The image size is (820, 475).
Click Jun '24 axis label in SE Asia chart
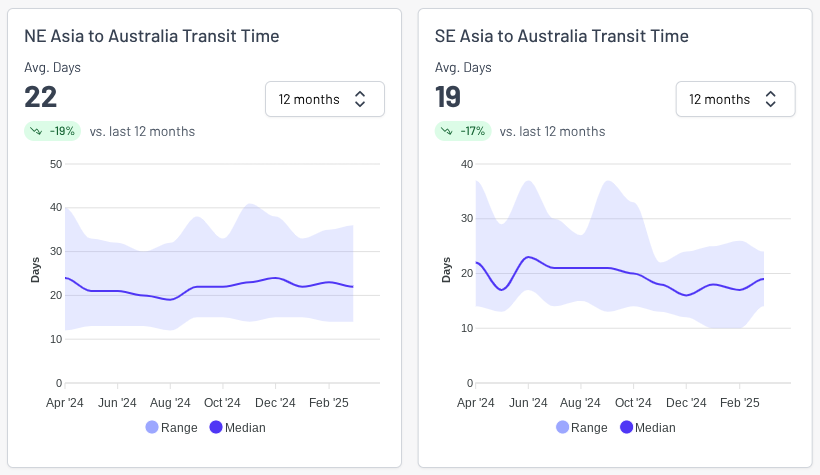pyautogui.click(x=528, y=403)
